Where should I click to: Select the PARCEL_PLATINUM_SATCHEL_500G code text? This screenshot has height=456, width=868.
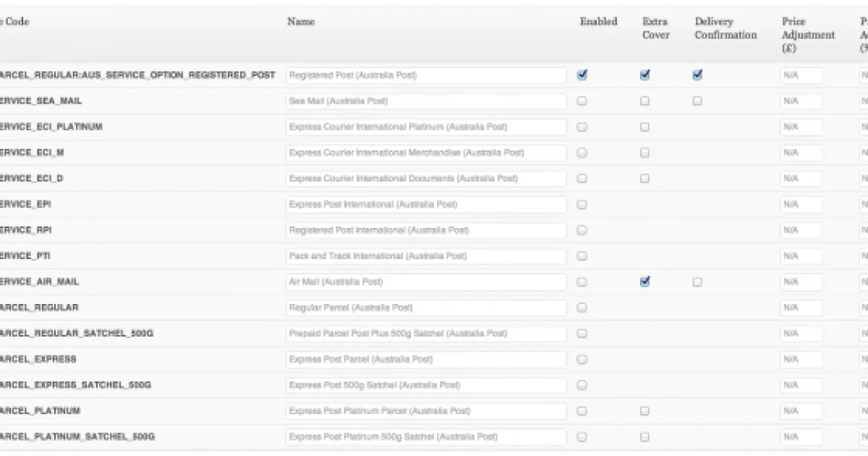tap(77, 437)
